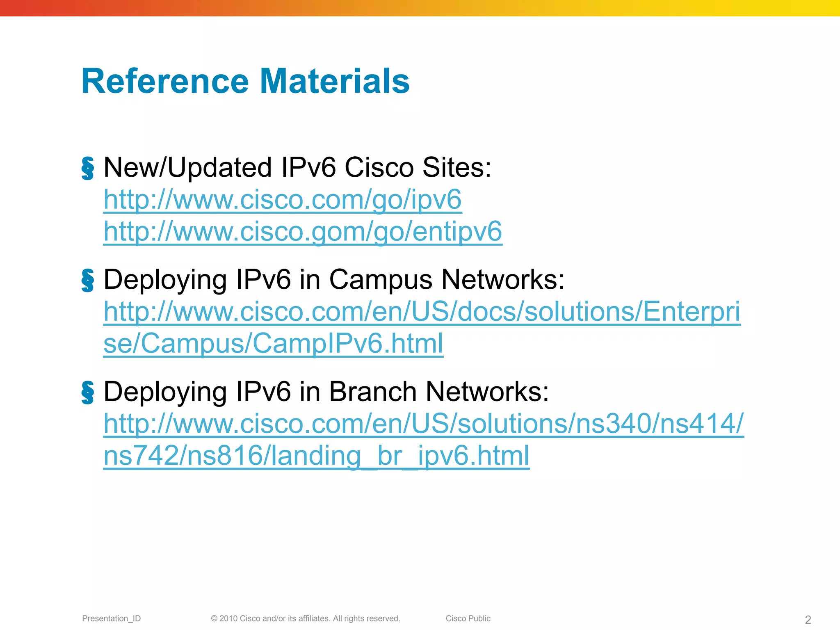840x630 pixels.
Task: Open the cisco.com/go/ipv6 link
Action: coord(283,200)
